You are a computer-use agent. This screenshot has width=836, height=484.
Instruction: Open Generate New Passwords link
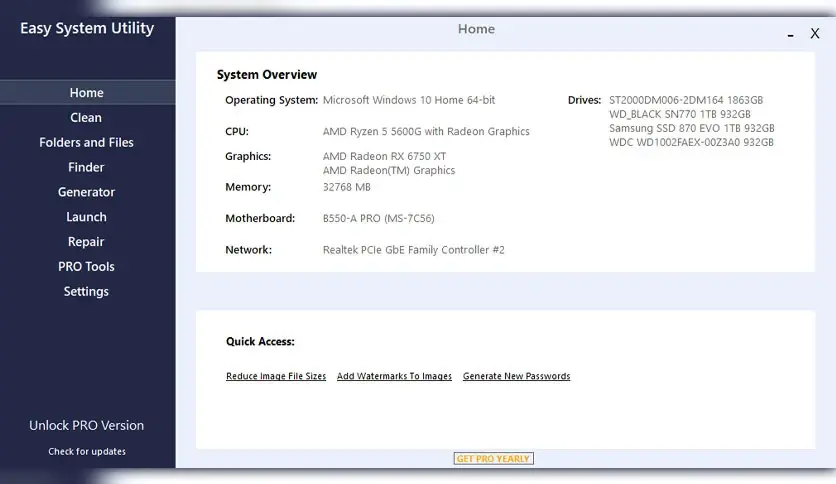(x=516, y=376)
